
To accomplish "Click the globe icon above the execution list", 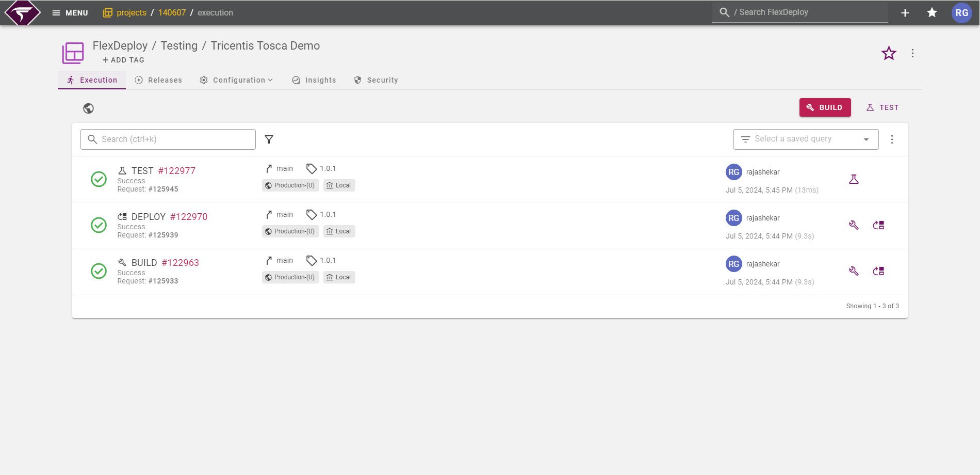I will 89,108.
